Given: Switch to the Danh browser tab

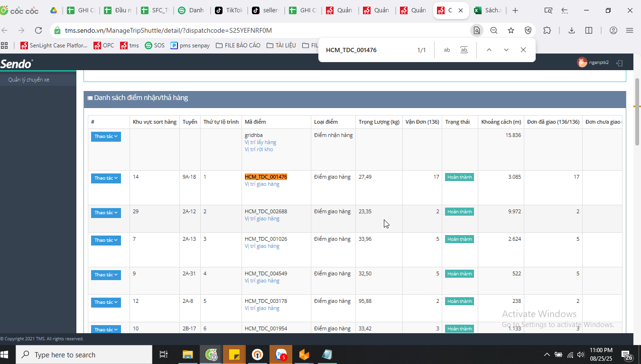Looking at the screenshot, I should coord(192,10).
